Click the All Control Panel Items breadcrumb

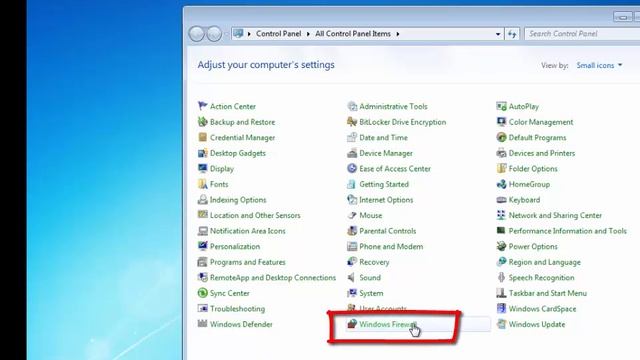(353, 34)
